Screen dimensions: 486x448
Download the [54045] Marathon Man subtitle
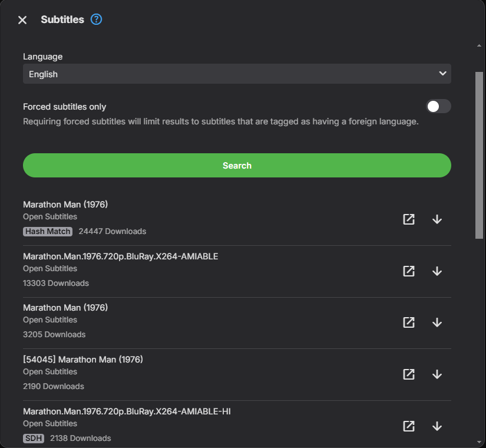[x=437, y=374]
